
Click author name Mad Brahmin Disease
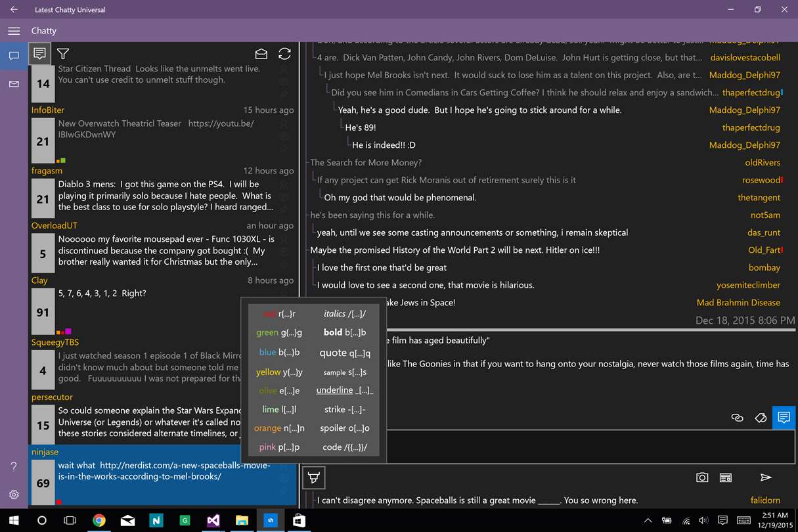[738, 303]
